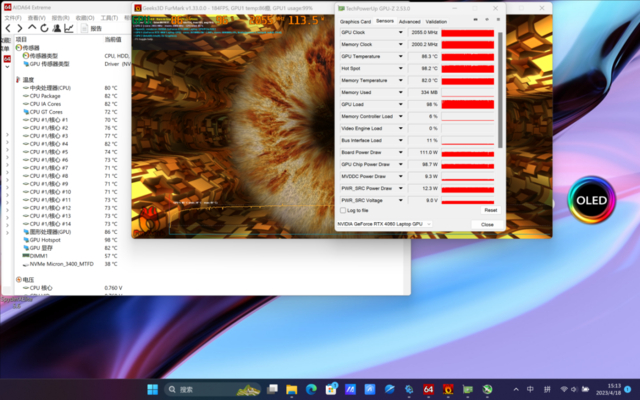Click the 报告 report toolbar button

[91, 28]
